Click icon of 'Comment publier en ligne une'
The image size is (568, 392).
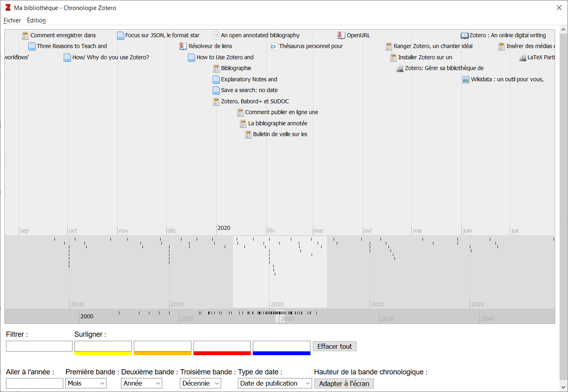point(240,113)
